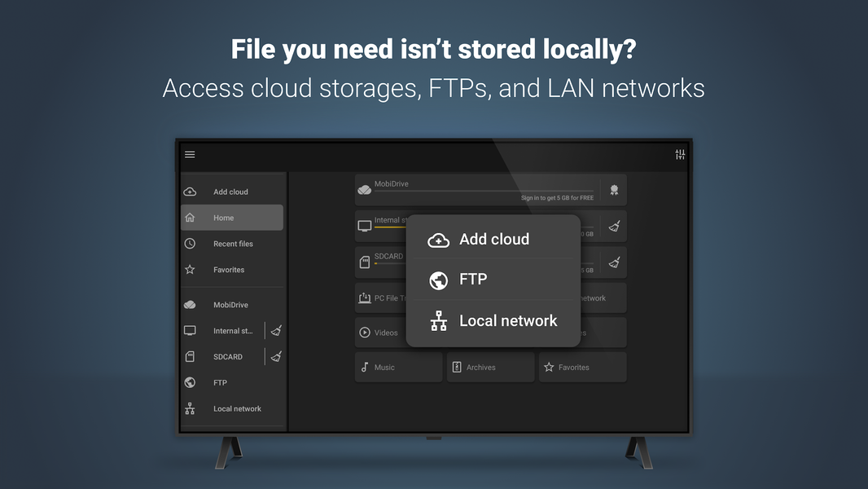Open the MobiDrive storage card
Image resolution: width=868 pixels, height=489 pixels.
click(480, 184)
